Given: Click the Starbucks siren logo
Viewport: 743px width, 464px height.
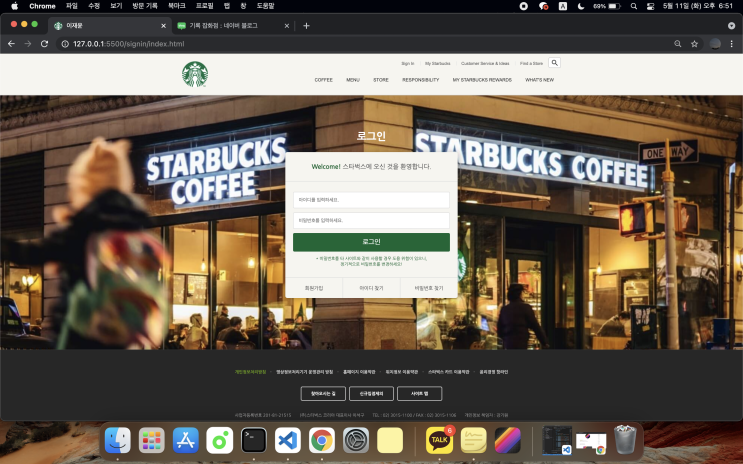Looking at the screenshot, I should [195, 74].
